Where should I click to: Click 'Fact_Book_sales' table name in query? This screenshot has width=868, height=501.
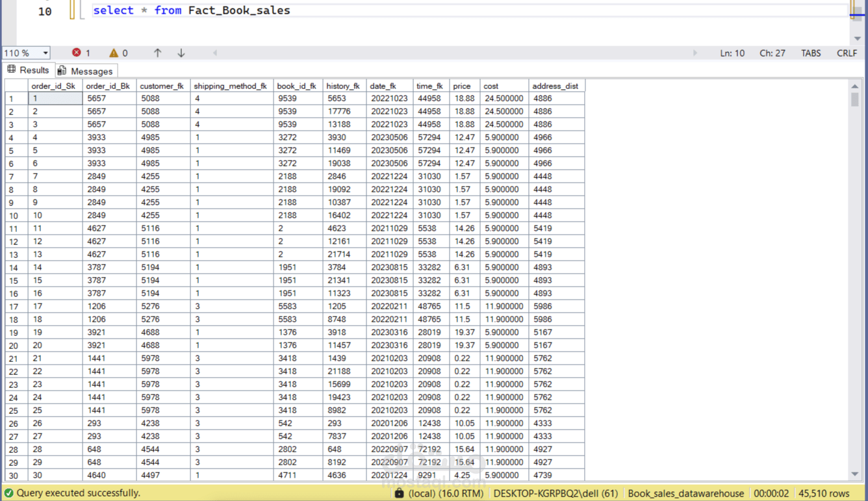click(239, 10)
